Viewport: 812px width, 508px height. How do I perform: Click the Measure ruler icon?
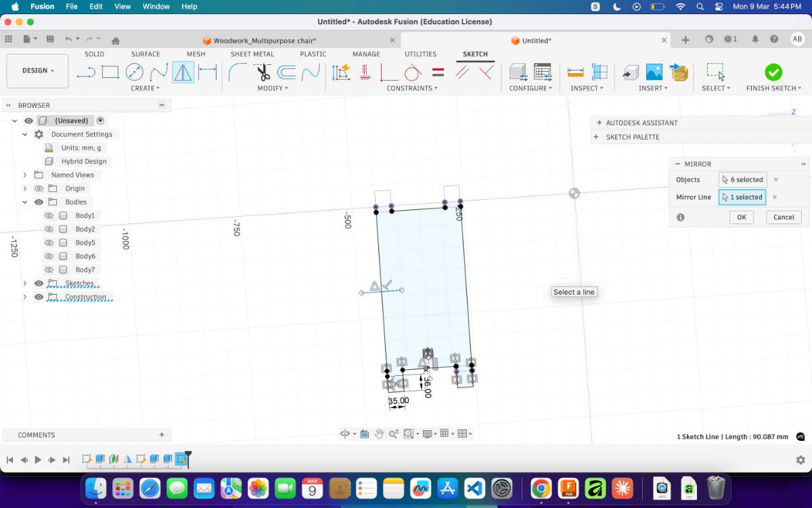[575, 72]
